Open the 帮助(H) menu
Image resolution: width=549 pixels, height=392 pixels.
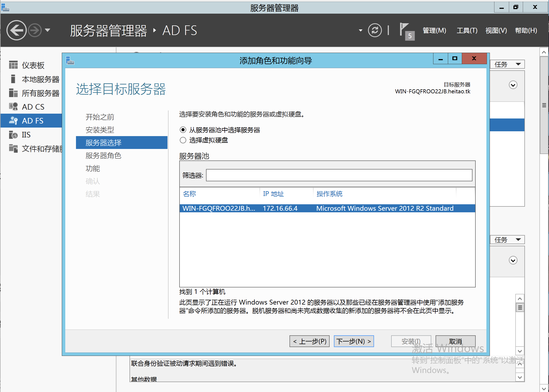(526, 30)
